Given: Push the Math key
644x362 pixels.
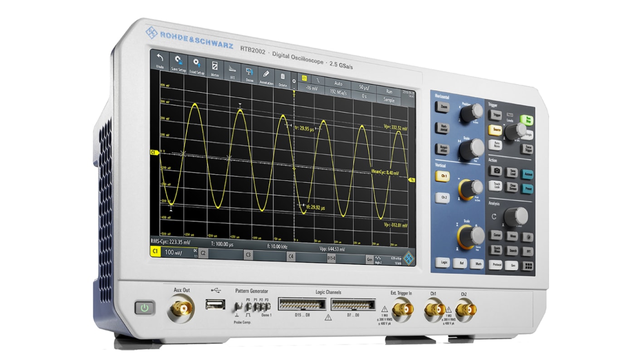Looking at the screenshot, I should click(477, 264).
